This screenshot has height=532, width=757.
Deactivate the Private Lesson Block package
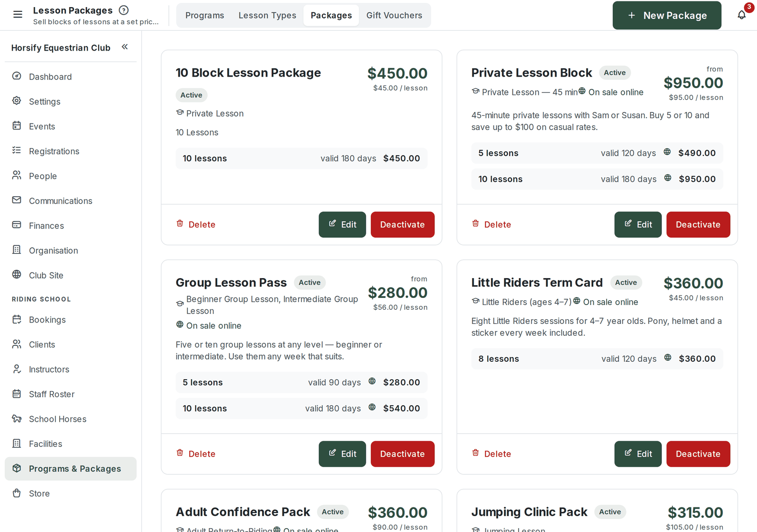[x=698, y=225]
